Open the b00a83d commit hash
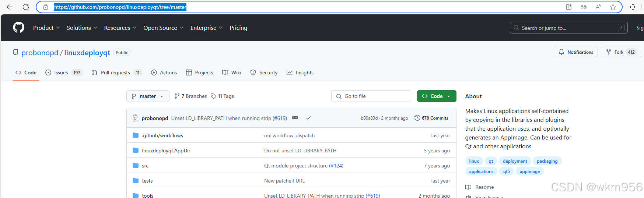The width and height of the screenshot is (644, 198). click(369, 118)
